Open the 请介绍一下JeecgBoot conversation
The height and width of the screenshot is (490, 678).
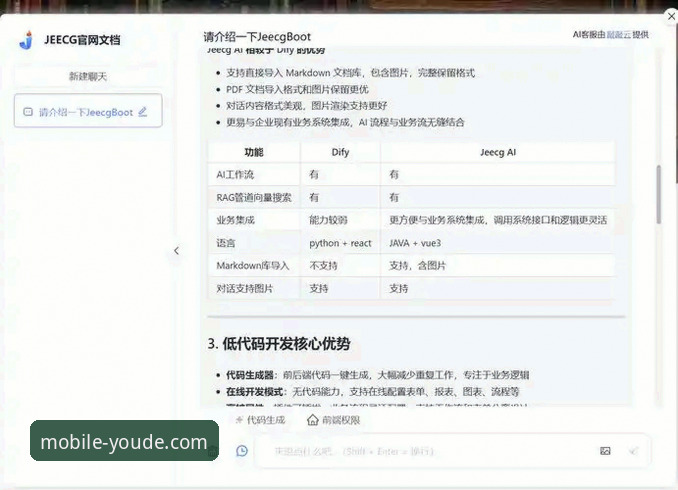point(88,111)
